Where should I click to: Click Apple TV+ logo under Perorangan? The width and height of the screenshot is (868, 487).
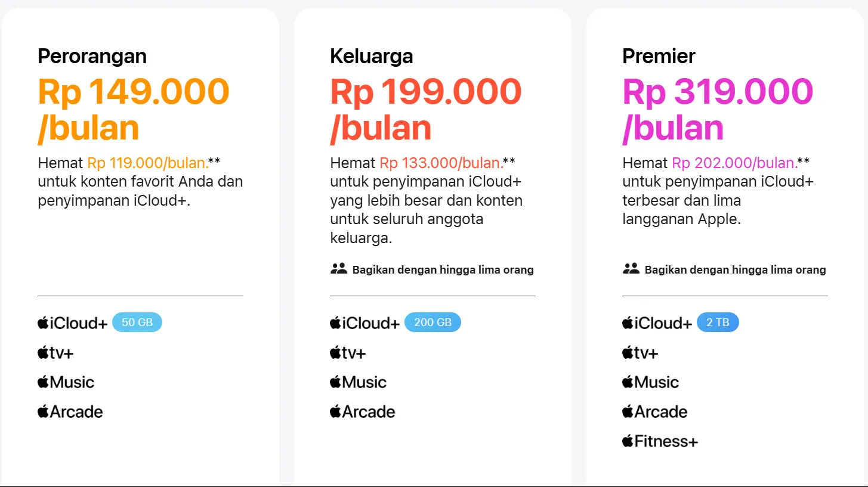[x=55, y=353]
